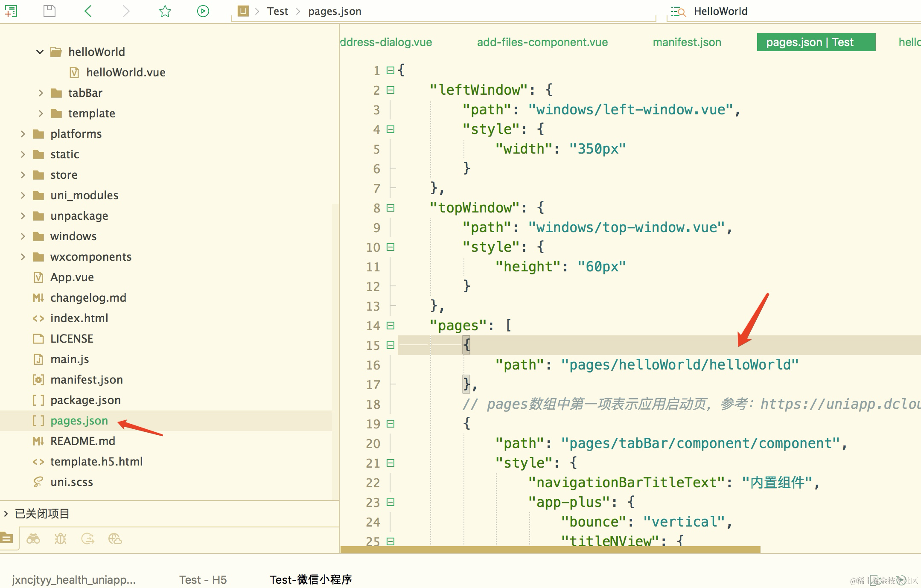921x588 pixels.
Task: Expand the store folder
Action: coord(23,175)
